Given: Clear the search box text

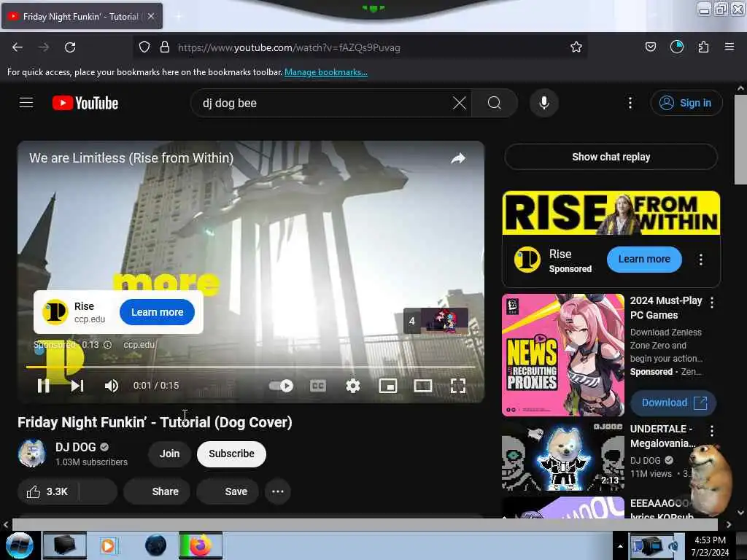Looking at the screenshot, I should (460, 103).
